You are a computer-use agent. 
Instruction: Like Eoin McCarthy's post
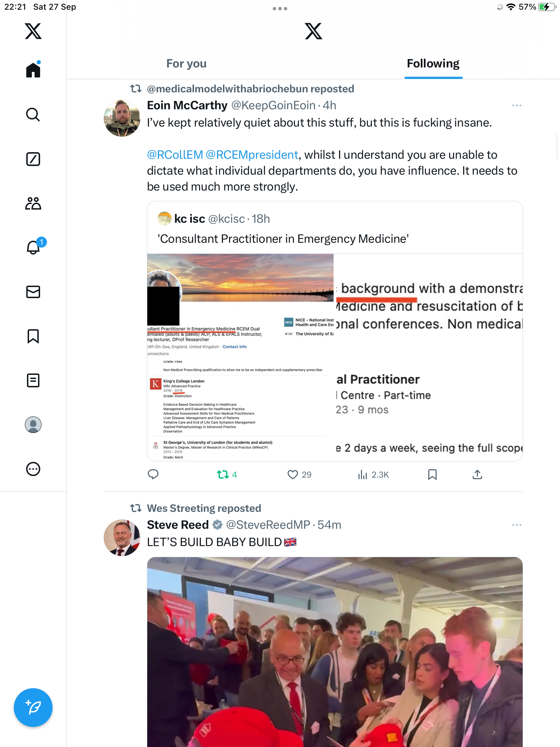coord(293,474)
